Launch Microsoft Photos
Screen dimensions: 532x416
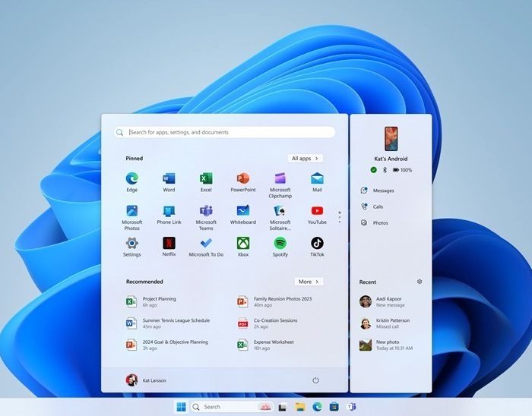point(132,217)
